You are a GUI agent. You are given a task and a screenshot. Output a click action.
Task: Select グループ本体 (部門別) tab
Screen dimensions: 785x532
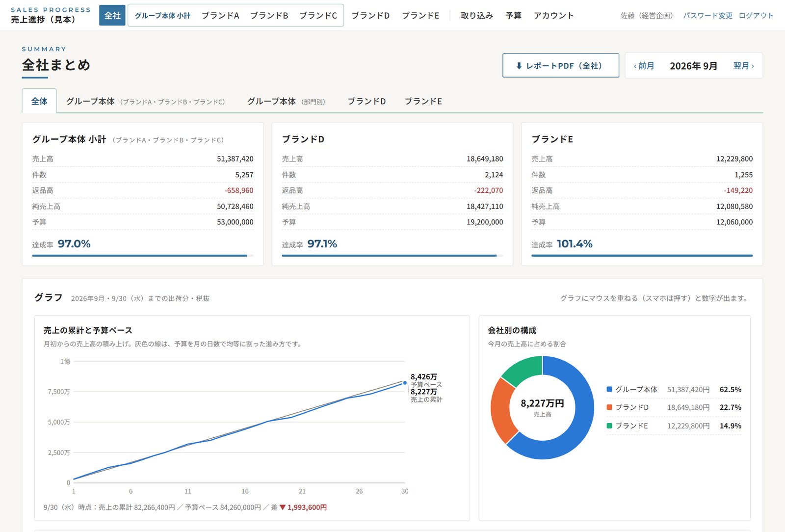[x=286, y=101]
